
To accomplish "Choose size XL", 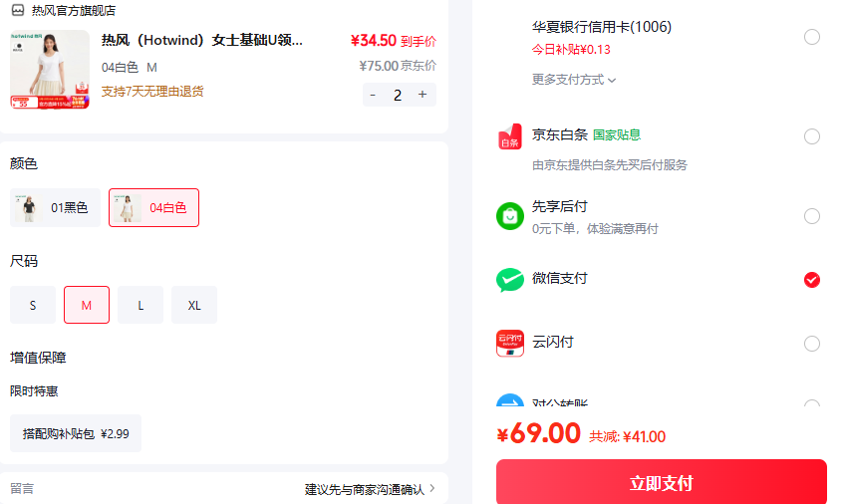I will (194, 306).
